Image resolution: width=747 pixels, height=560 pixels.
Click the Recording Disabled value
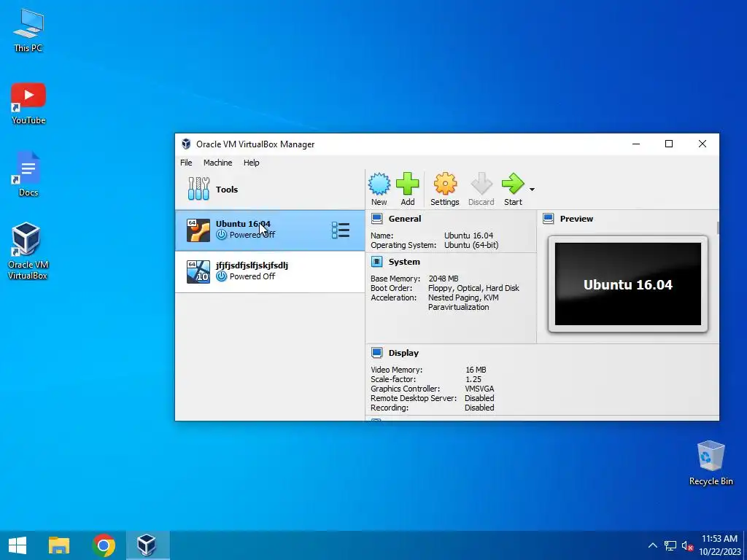point(479,408)
